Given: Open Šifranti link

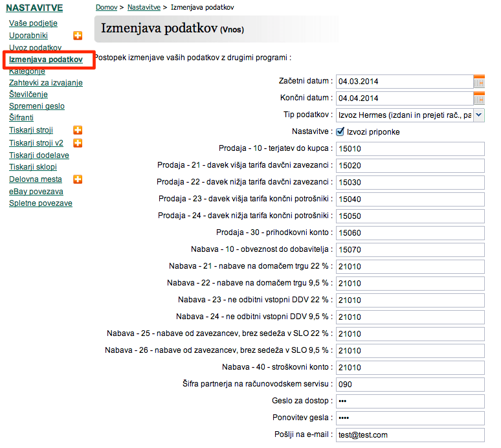Looking at the screenshot, I should 21,118.
